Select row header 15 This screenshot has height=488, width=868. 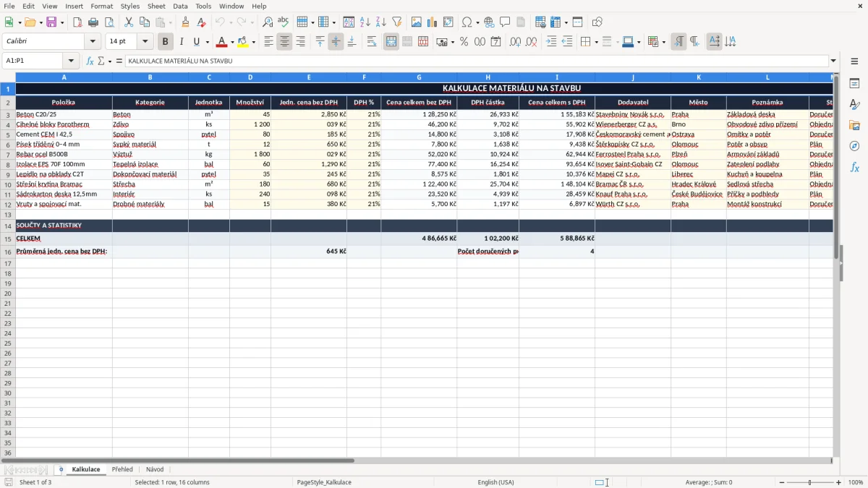[x=8, y=239]
